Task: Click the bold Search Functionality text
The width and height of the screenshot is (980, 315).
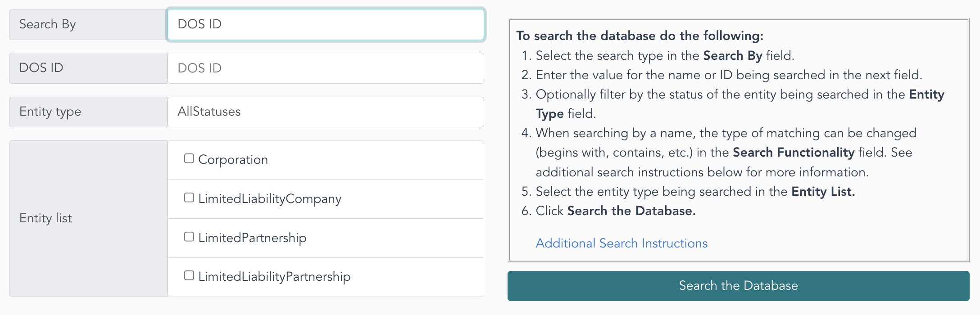Action: [794, 153]
